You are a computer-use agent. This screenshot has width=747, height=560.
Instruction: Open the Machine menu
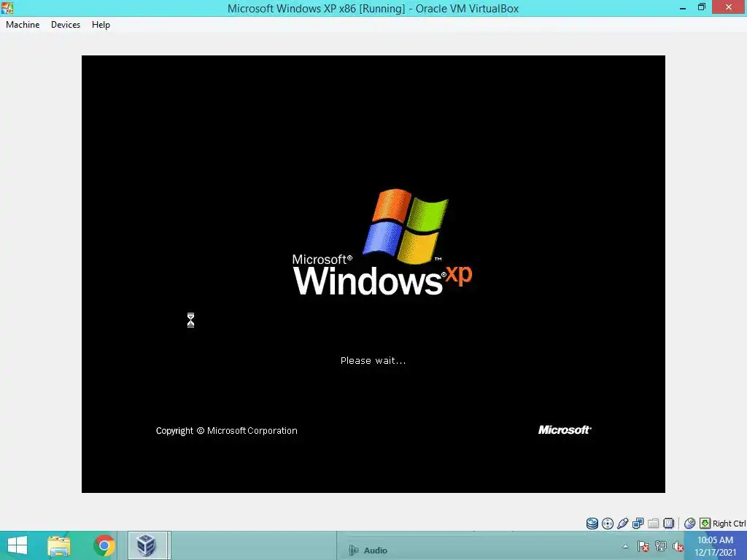(23, 25)
